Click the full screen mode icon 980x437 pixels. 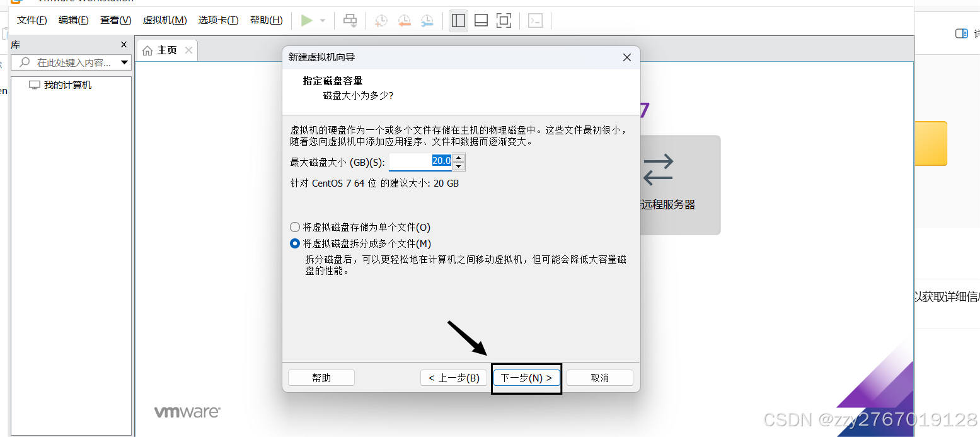(504, 21)
